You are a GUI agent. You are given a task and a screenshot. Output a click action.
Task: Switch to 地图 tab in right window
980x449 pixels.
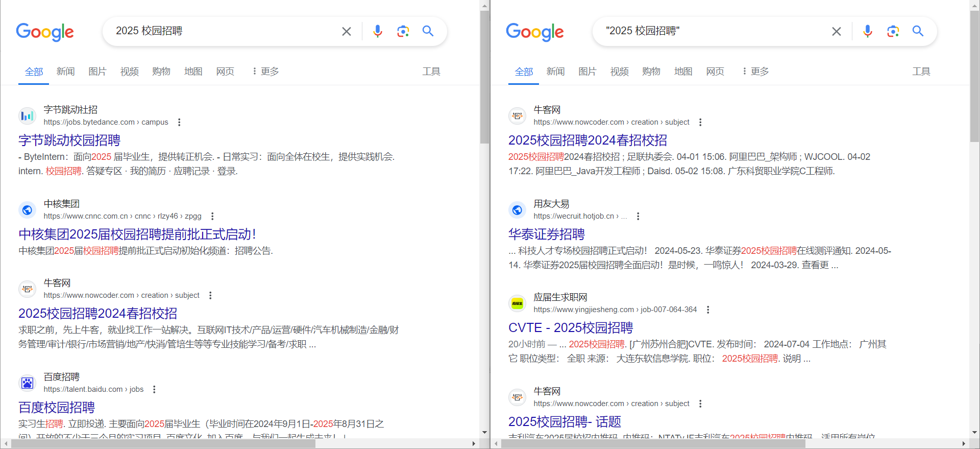click(683, 72)
